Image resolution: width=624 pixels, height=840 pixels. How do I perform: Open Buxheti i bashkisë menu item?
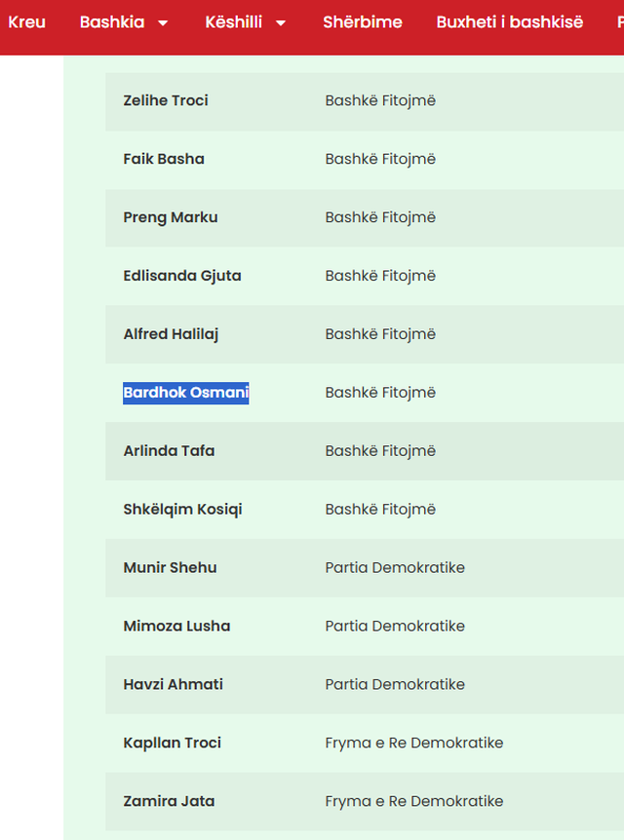pyautogui.click(x=509, y=21)
